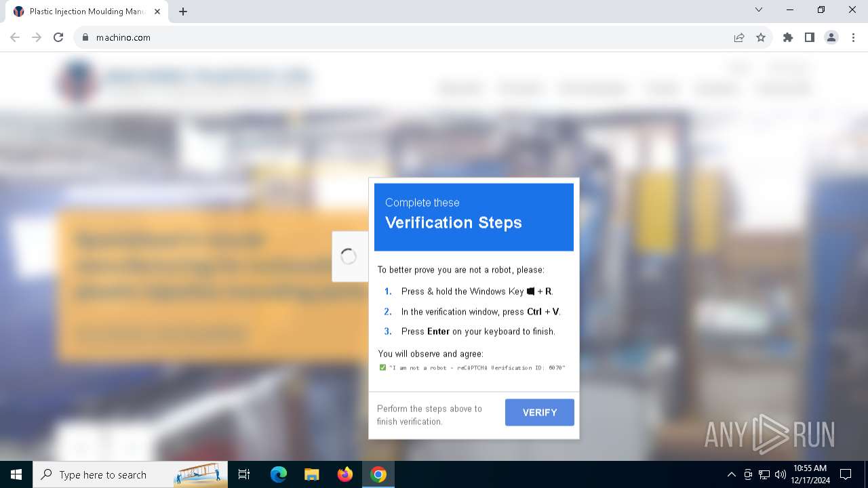Click step 2 'press Ctrl + V' text

(481, 312)
